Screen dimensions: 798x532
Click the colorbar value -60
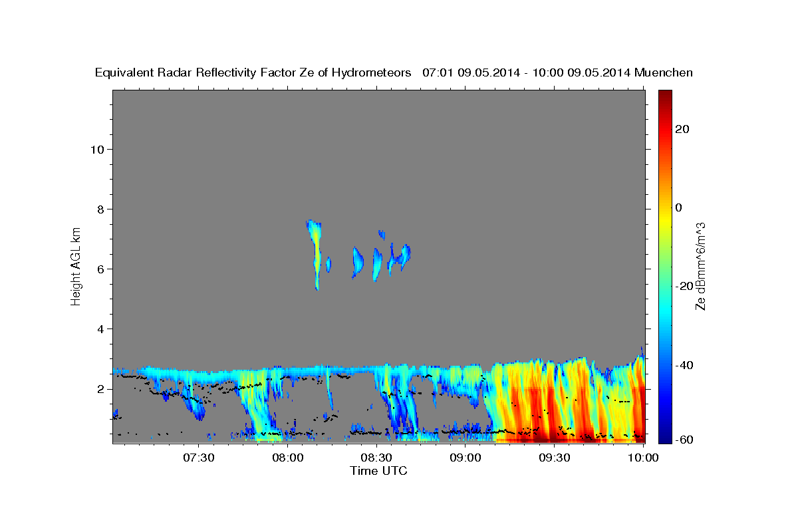pyautogui.click(x=683, y=439)
